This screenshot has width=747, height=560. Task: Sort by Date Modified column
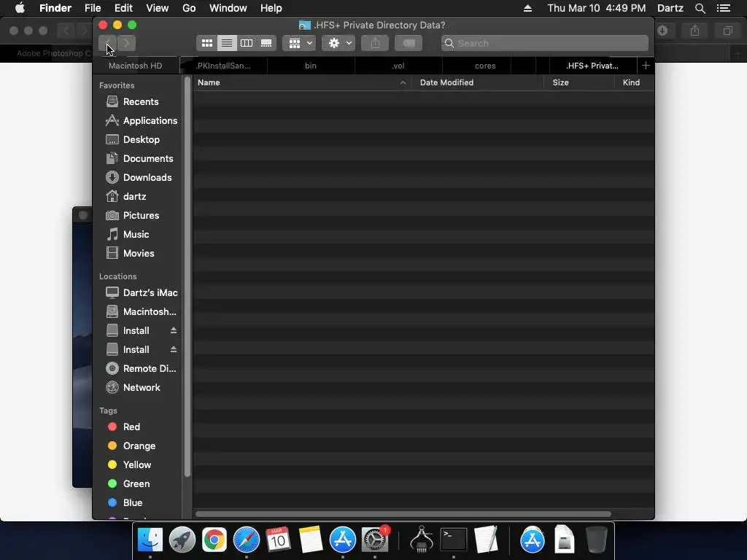[477, 82]
